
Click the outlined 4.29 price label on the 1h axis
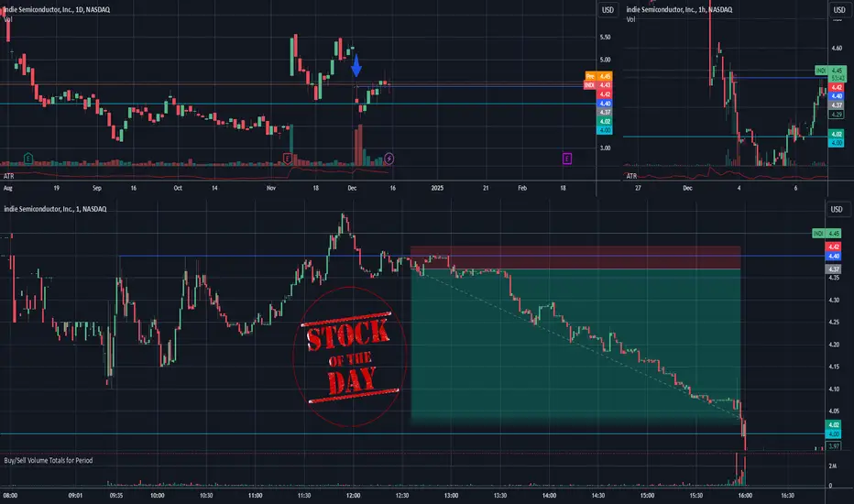point(837,115)
